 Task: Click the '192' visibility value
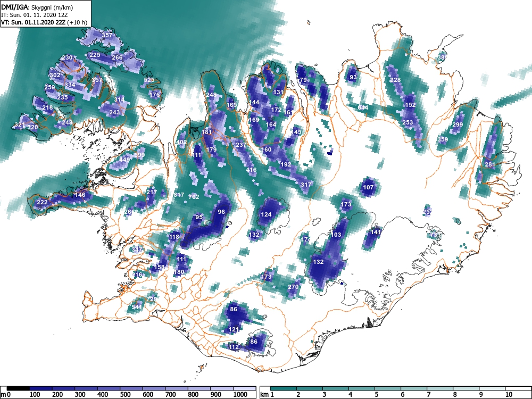286,164
